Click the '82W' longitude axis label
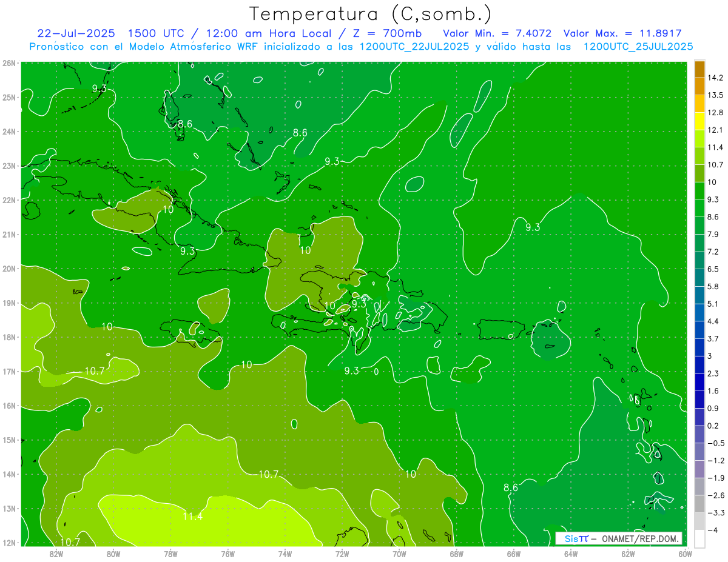Viewport: 728px width, 562px height. point(56,553)
